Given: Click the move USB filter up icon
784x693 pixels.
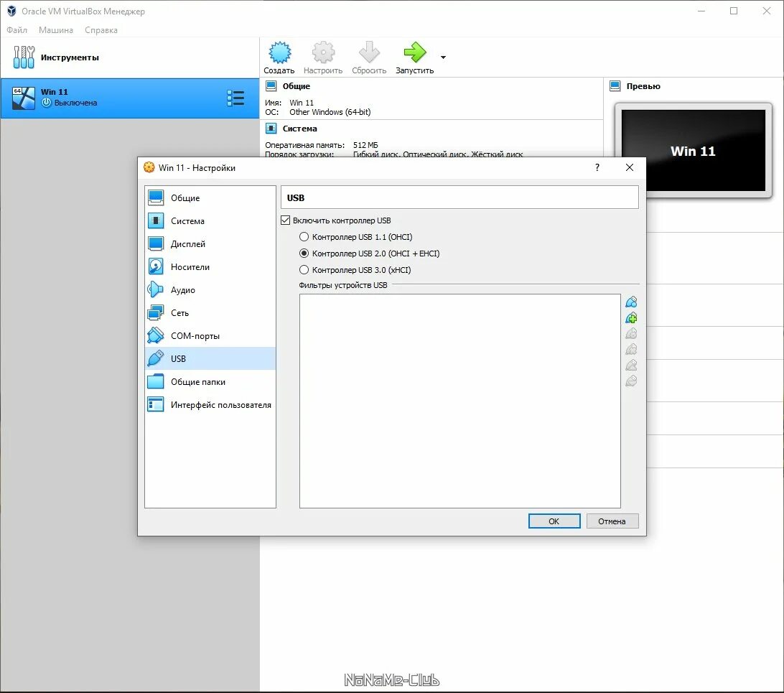Looking at the screenshot, I should tap(632, 366).
